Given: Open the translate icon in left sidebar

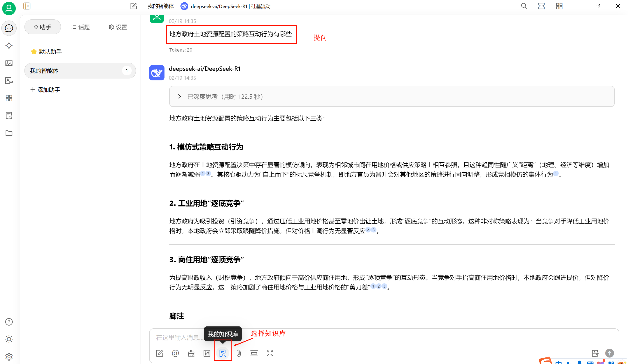Looking at the screenshot, I should coord(9,81).
